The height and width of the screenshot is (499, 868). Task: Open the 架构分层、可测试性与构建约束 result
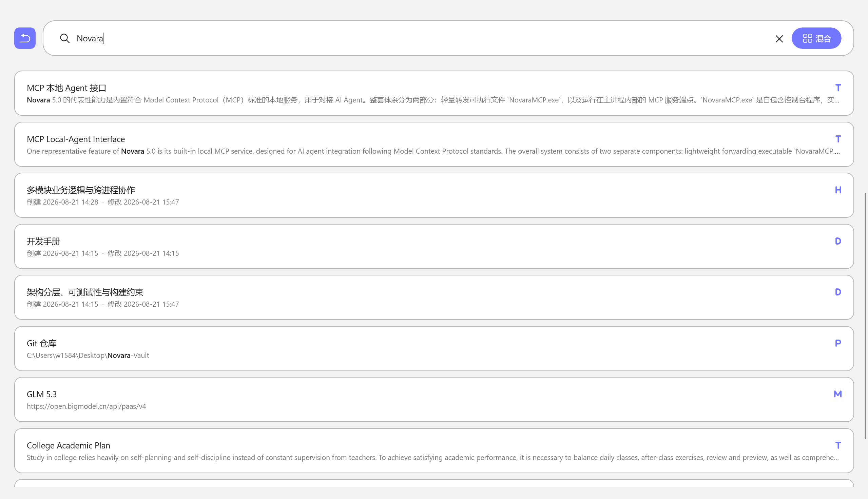pos(434,298)
